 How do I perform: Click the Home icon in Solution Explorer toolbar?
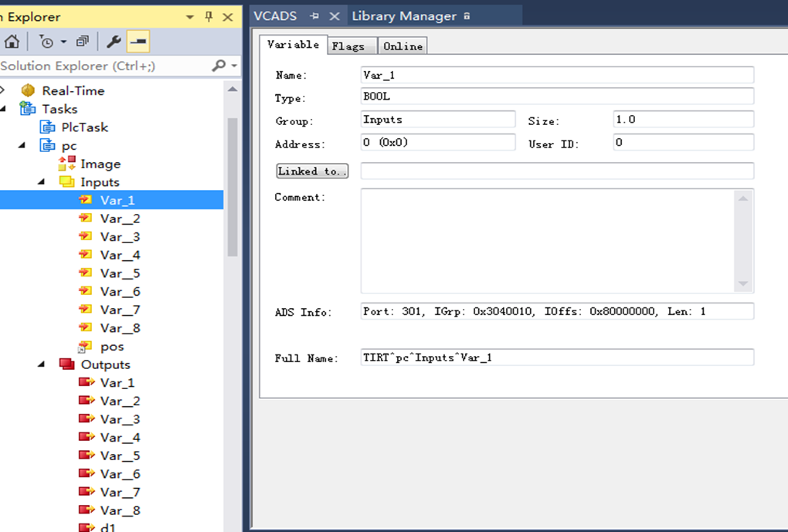coord(12,42)
